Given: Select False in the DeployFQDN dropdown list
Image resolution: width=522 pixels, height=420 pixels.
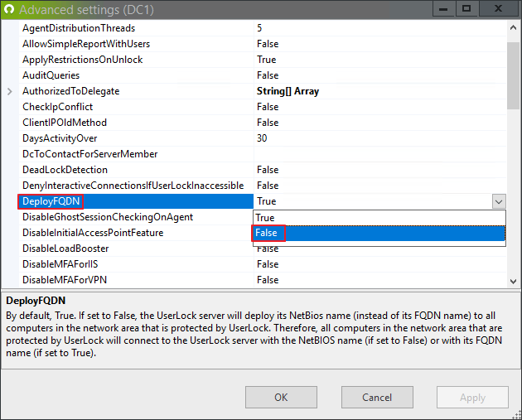Looking at the screenshot, I should [379, 233].
